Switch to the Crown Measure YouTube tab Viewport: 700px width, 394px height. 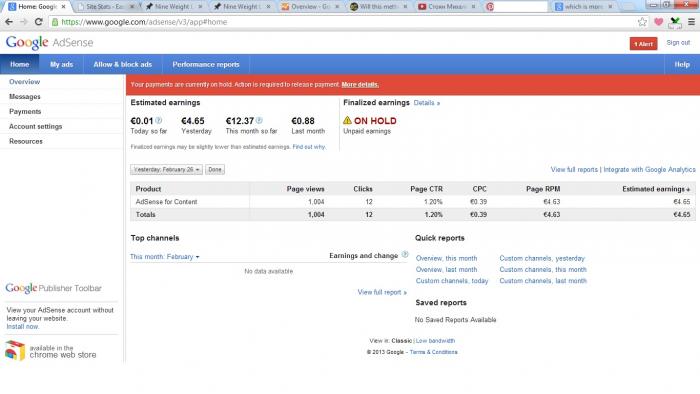tap(446, 7)
